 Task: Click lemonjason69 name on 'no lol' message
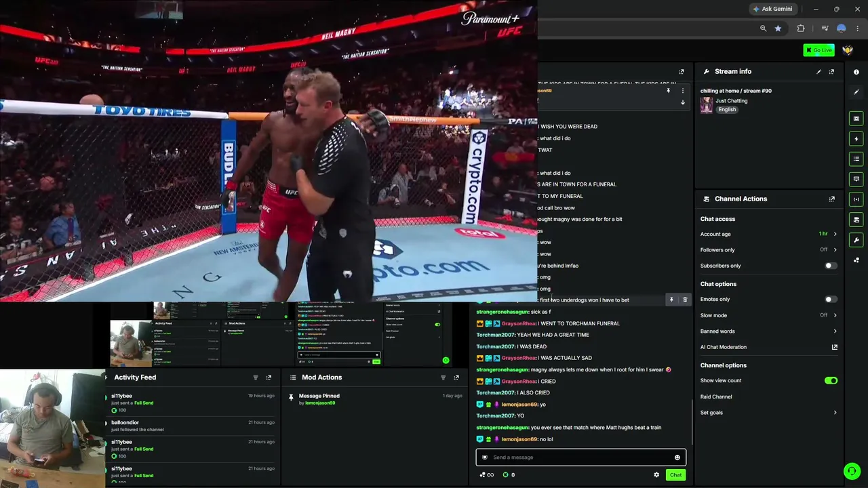(519, 439)
